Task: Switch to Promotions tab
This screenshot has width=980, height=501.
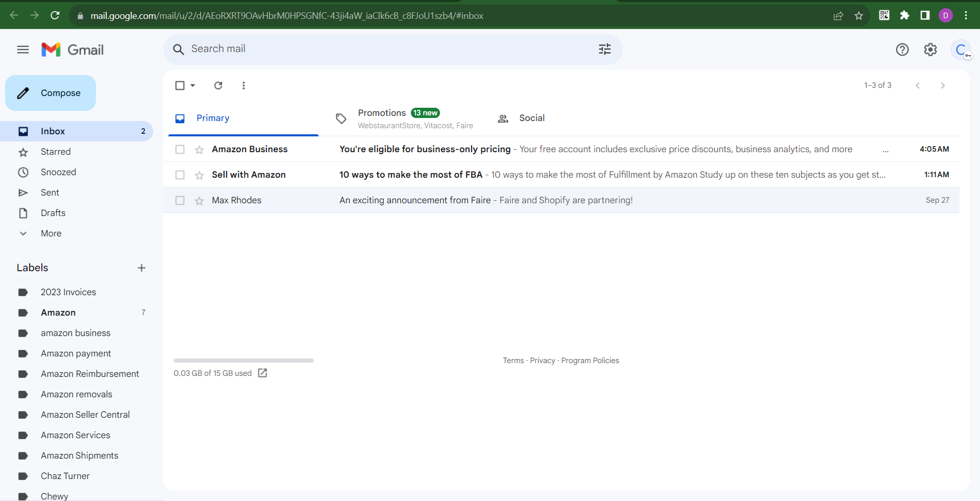Action: (x=405, y=118)
